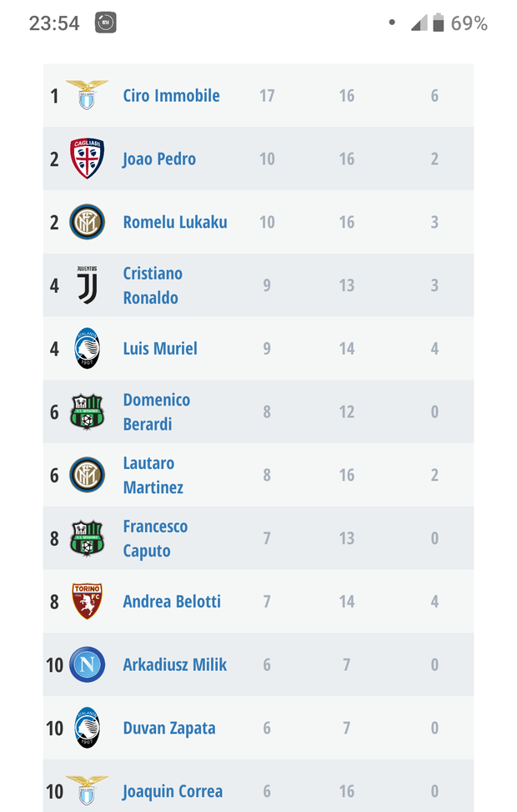Tap Sassuolo crest beside Domenico Berardi
Screen dimensions: 517x812
click(87, 412)
